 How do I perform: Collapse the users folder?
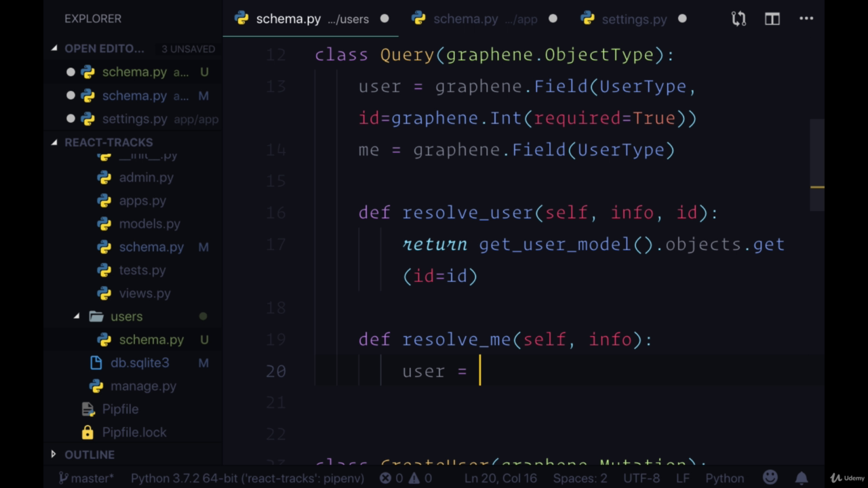pyautogui.click(x=77, y=317)
